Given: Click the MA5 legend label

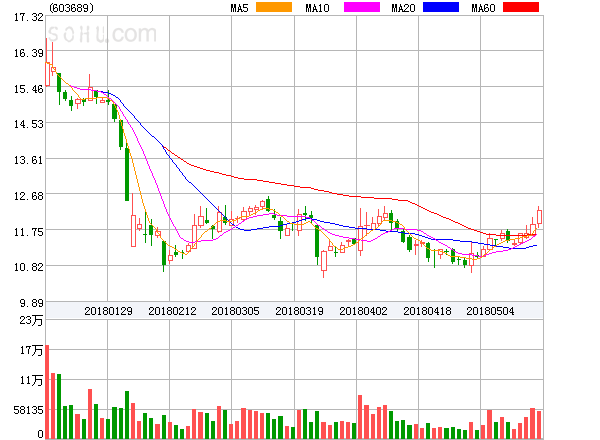Looking at the screenshot, I should [x=240, y=8].
